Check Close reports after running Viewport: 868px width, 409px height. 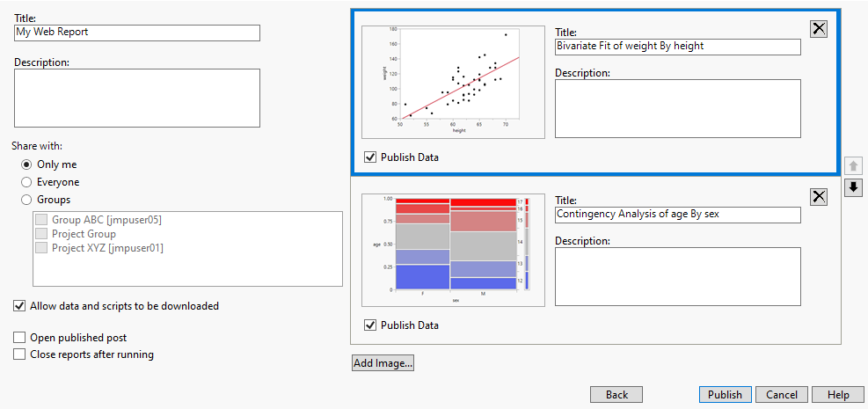pyautogui.click(x=19, y=354)
